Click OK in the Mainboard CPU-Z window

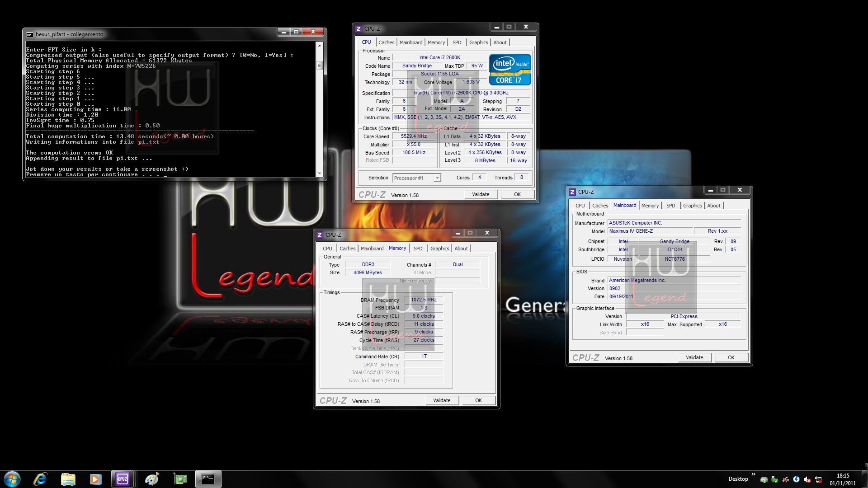coord(731,357)
